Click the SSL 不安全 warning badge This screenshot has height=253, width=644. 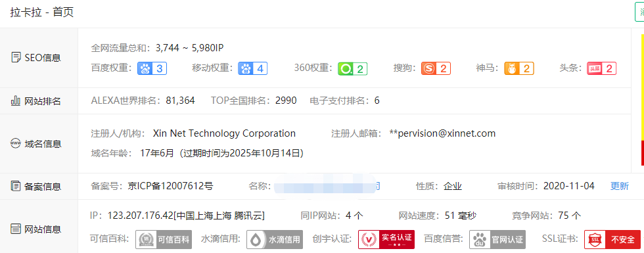click(x=612, y=239)
